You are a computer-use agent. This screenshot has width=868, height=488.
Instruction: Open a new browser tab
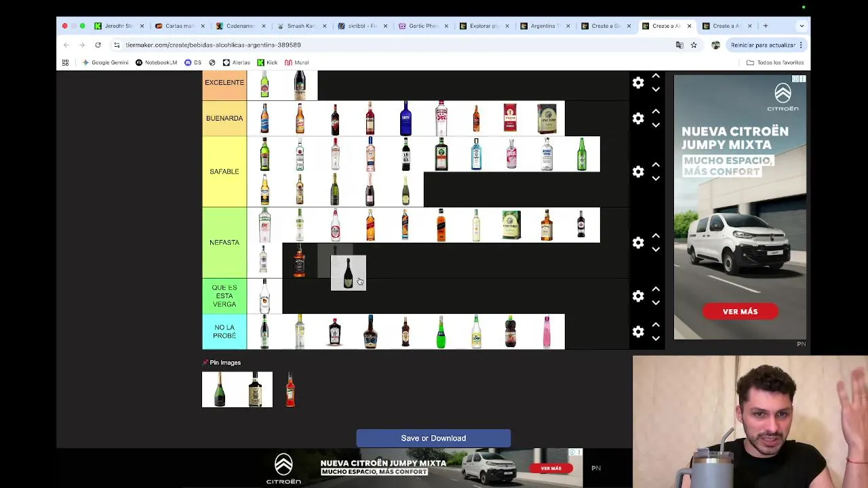(766, 26)
